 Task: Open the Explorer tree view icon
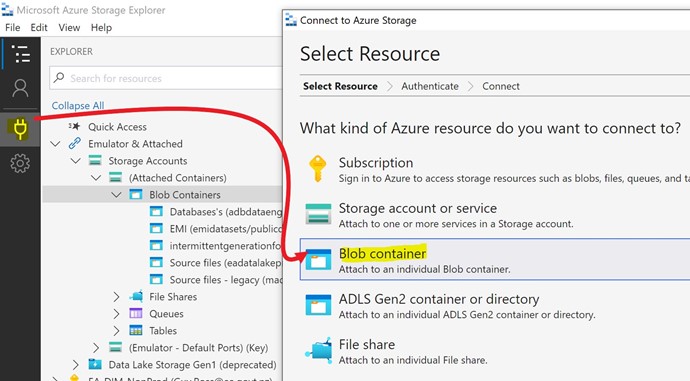[x=20, y=54]
